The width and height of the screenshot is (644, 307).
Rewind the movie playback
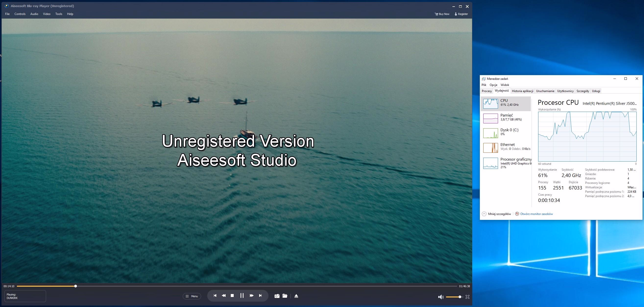coord(223,295)
